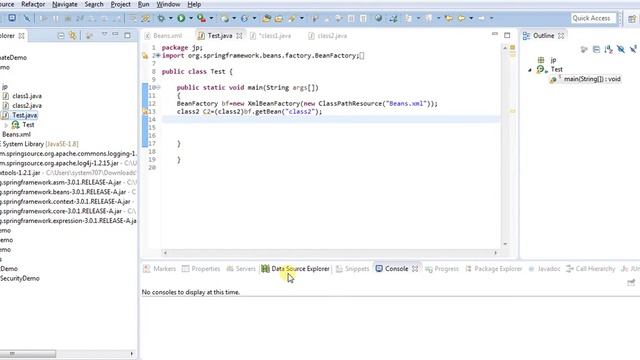Open the External Tools dropdown arrow
Screen dimensions: 640x360
pyautogui.click(x=211, y=18)
